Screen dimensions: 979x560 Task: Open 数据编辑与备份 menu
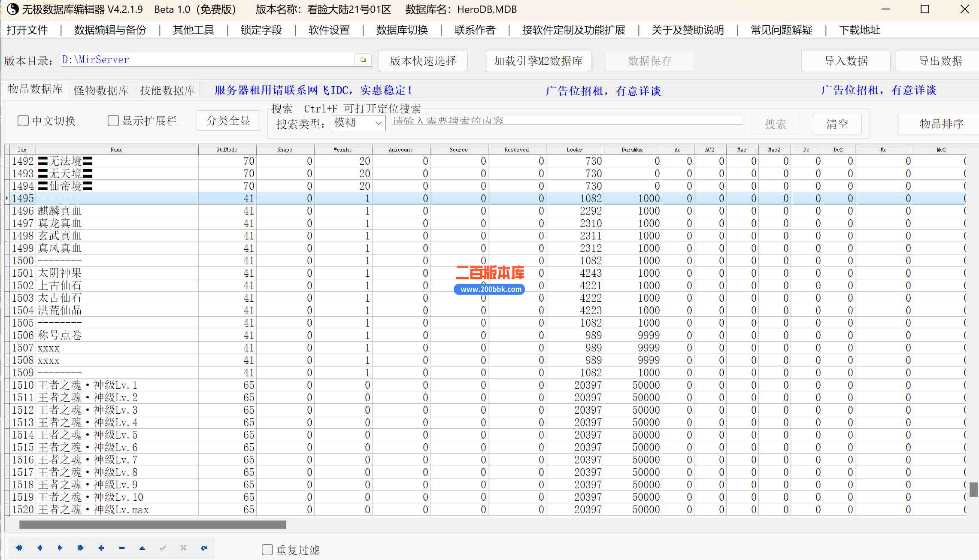(x=110, y=30)
